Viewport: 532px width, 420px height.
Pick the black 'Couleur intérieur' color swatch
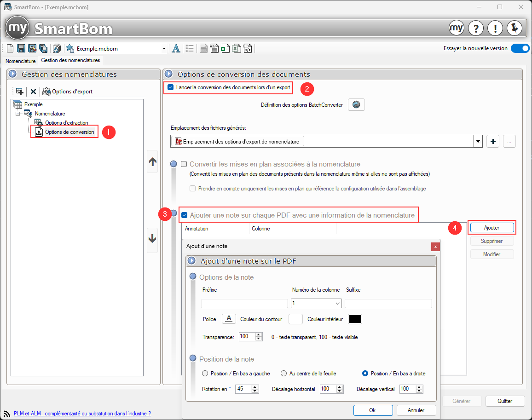tap(355, 319)
